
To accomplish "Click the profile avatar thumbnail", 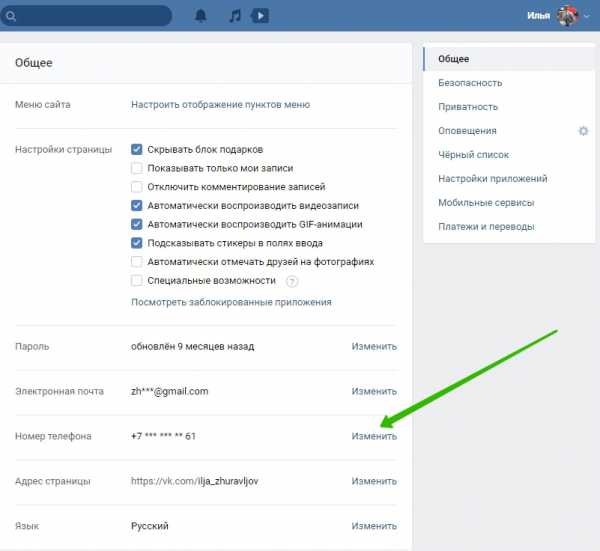I will [x=567, y=16].
